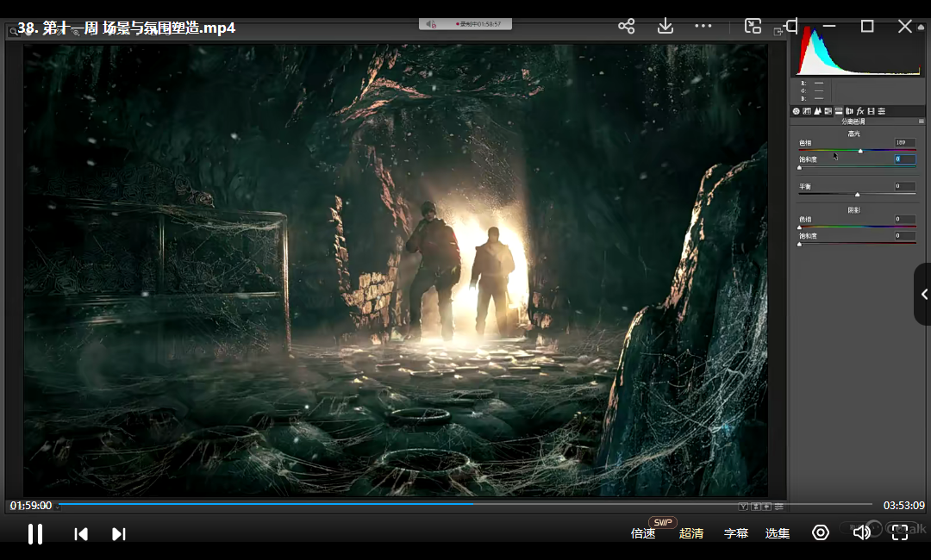Download the current video
The height and width of the screenshot is (560, 931).
665,26
